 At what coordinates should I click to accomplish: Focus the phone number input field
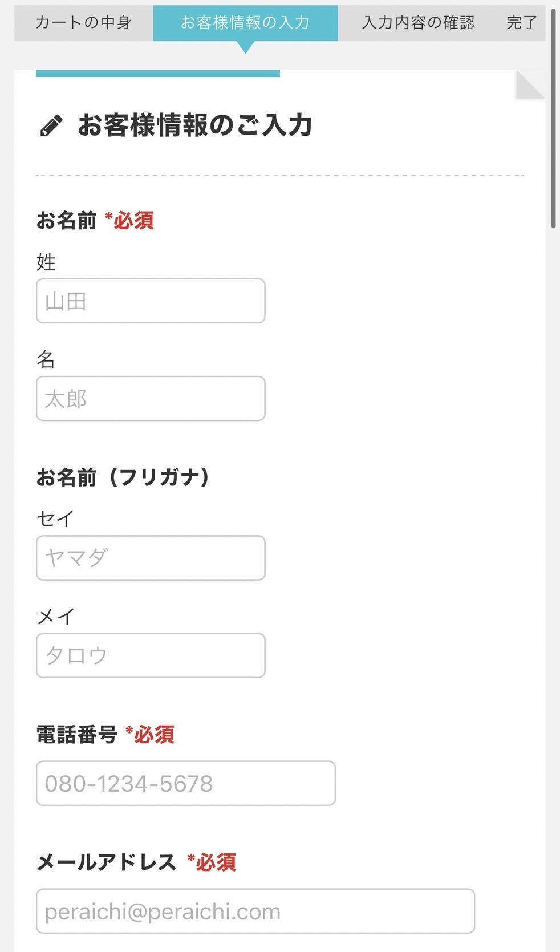(x=186, y=783)
